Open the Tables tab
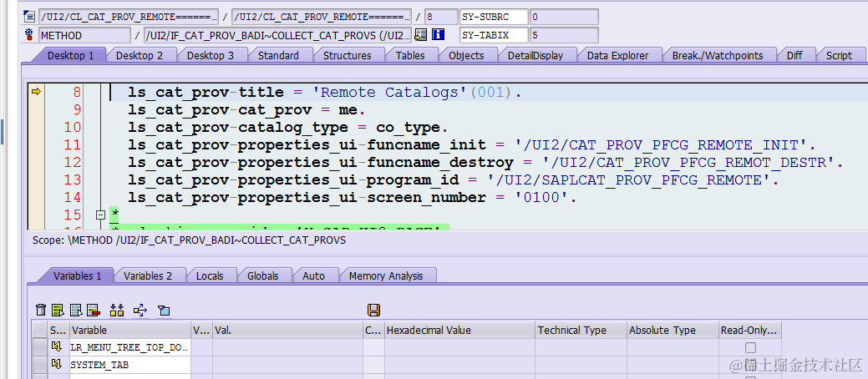 tap(410, 55)
